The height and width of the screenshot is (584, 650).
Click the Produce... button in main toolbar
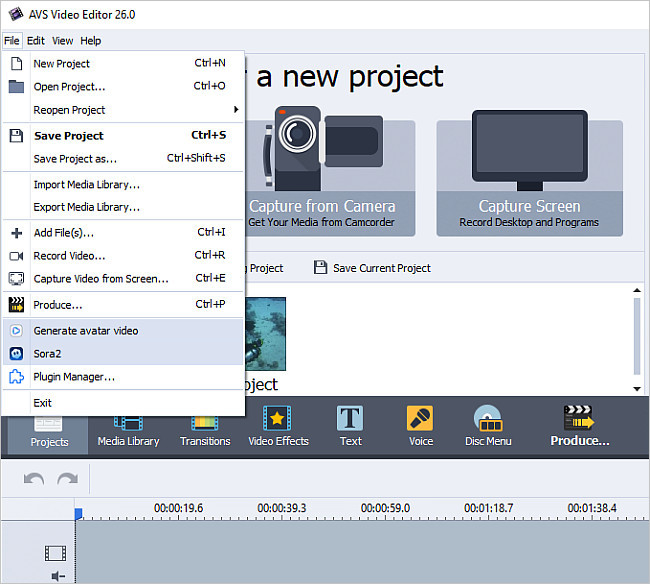[580, 426]
